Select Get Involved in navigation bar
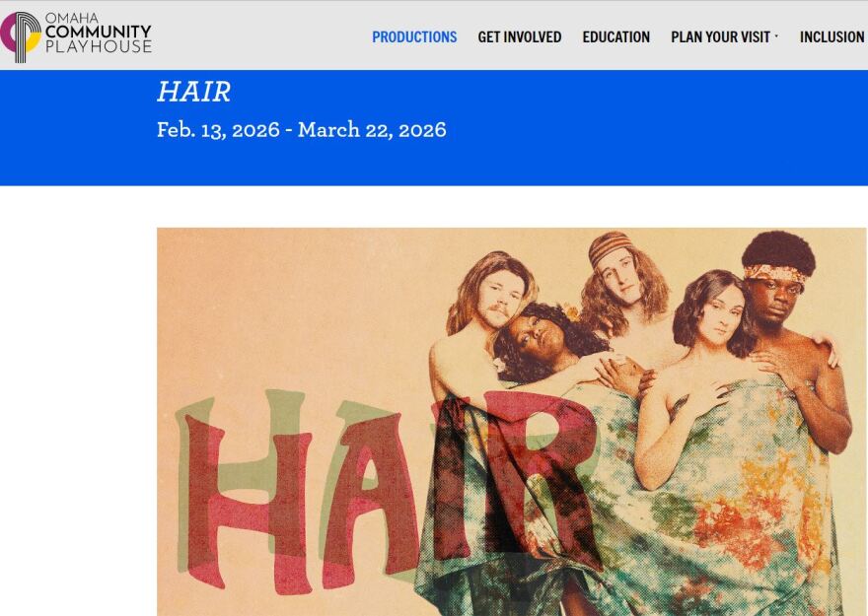 (x=519, y=37)
